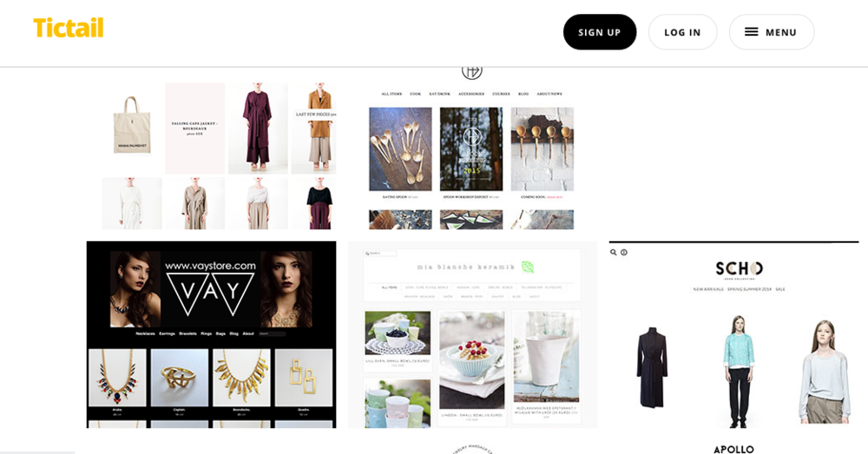
Task: Click the Tictail logo
Action: 68,29
